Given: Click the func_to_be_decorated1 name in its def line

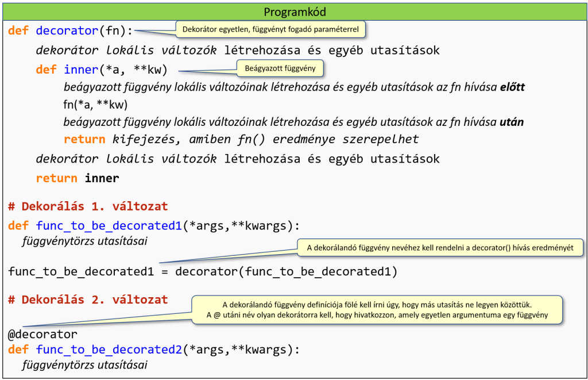Looking at the screenshot, I should pos(109,225).
